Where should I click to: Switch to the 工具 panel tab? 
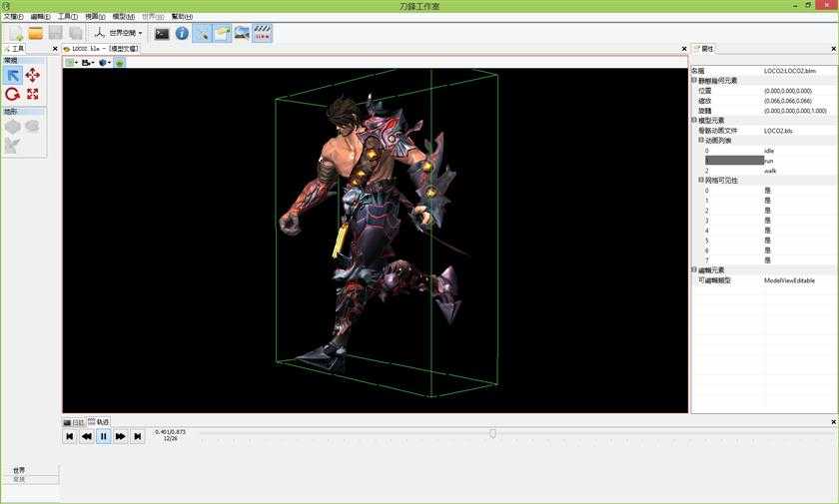click(x=14, y=49)
